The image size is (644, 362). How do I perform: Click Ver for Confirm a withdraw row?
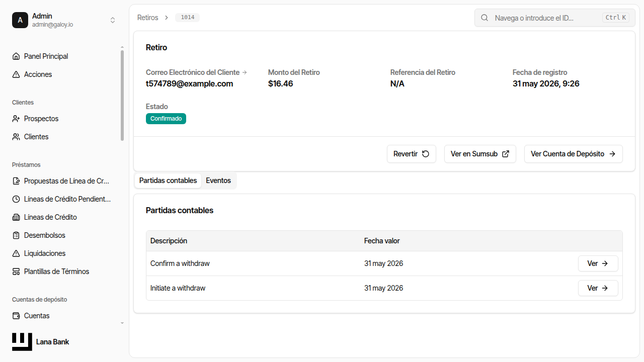pos(598,263)
